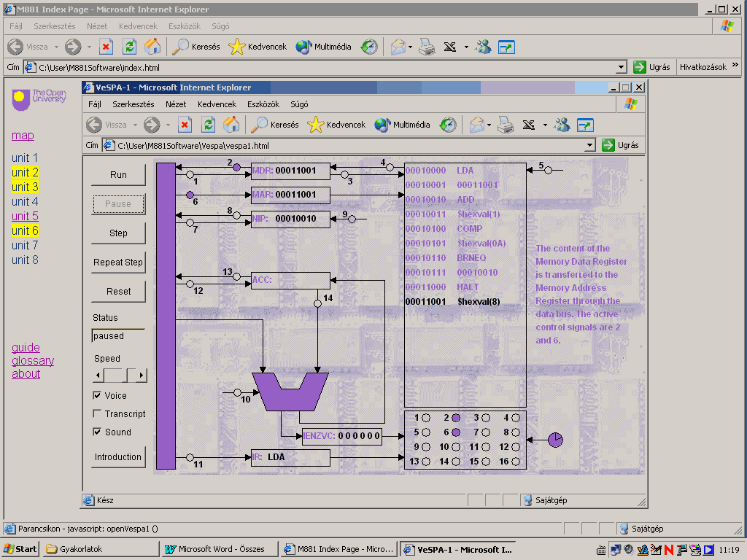Open the unit 5 link in sidebar

pos(25,216)
